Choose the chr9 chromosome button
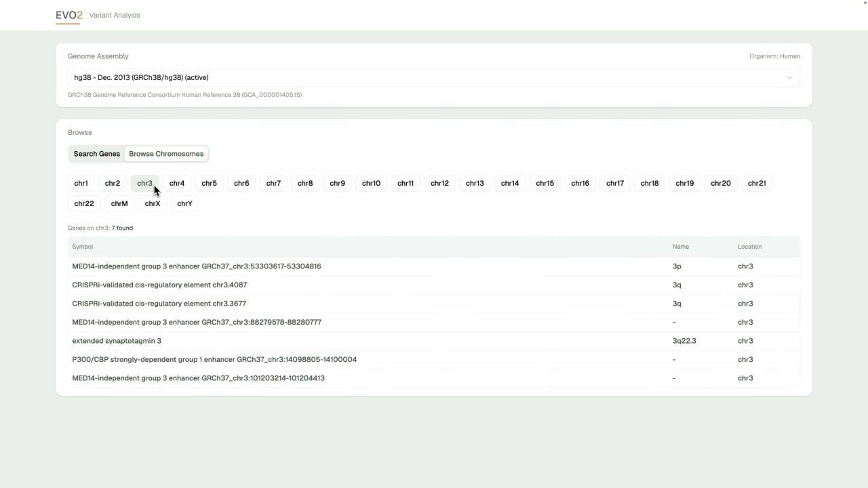This screenshot has width=868, height=488. [337, 184]
